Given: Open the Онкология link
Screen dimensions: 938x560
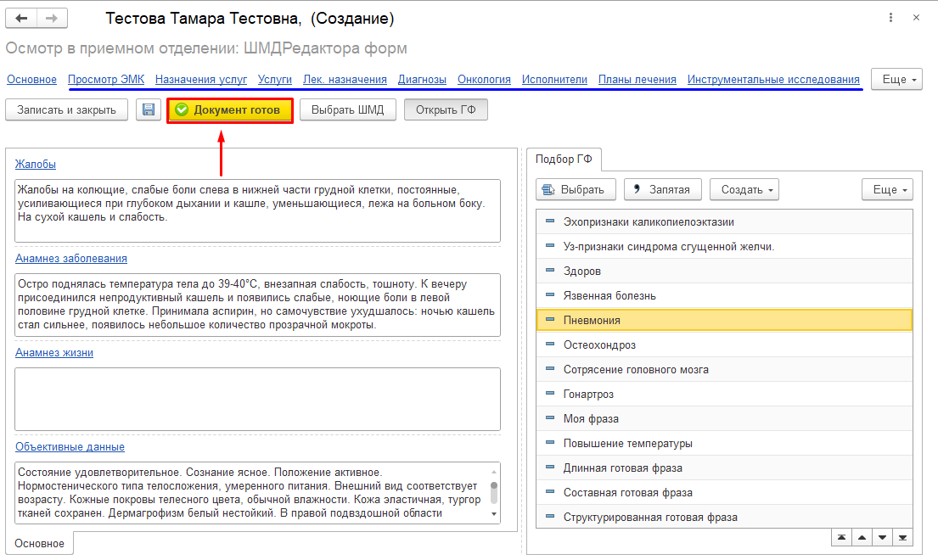Looking at the screenshot, I should [484, 80].
